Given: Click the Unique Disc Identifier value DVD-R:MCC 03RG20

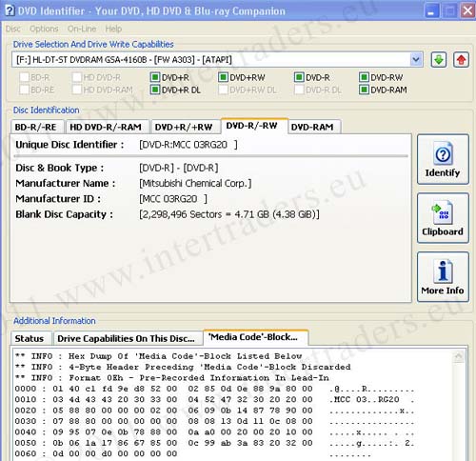Looking at the screenshot, I should 188,145.
